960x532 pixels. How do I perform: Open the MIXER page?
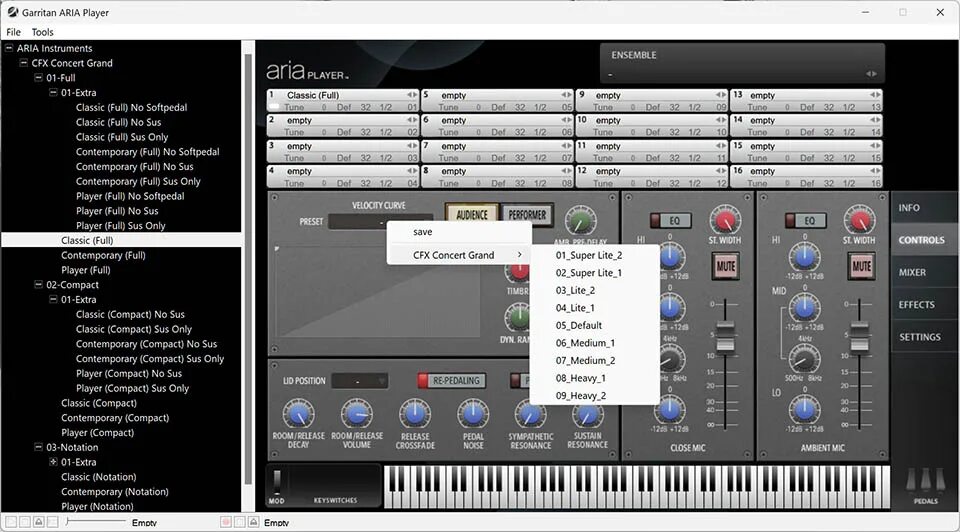[925, 272]
